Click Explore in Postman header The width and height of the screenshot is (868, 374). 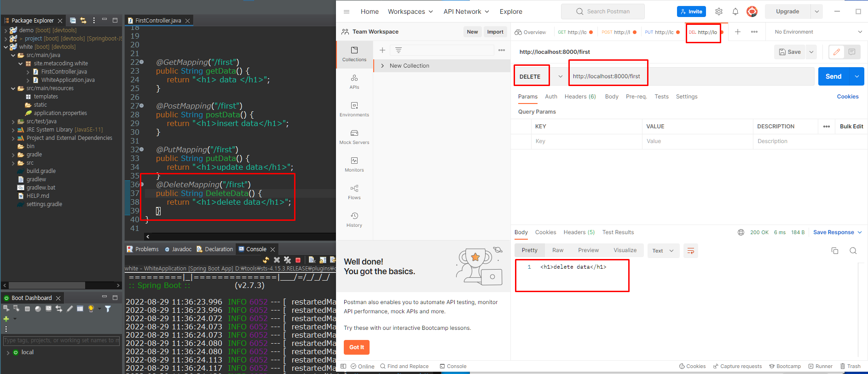pyautogui.click(x=511, y=12)
